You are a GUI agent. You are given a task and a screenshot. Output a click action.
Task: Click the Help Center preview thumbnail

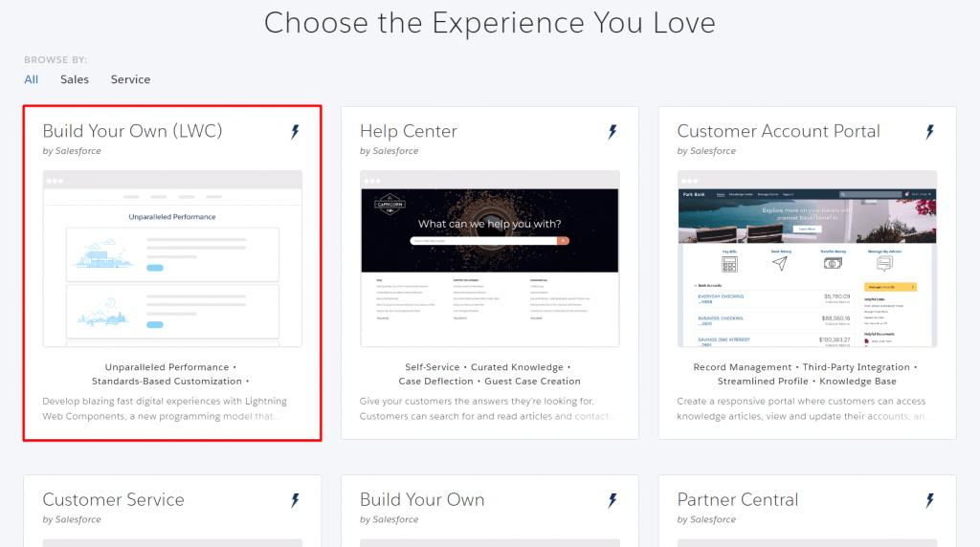[x=490, y=258]
